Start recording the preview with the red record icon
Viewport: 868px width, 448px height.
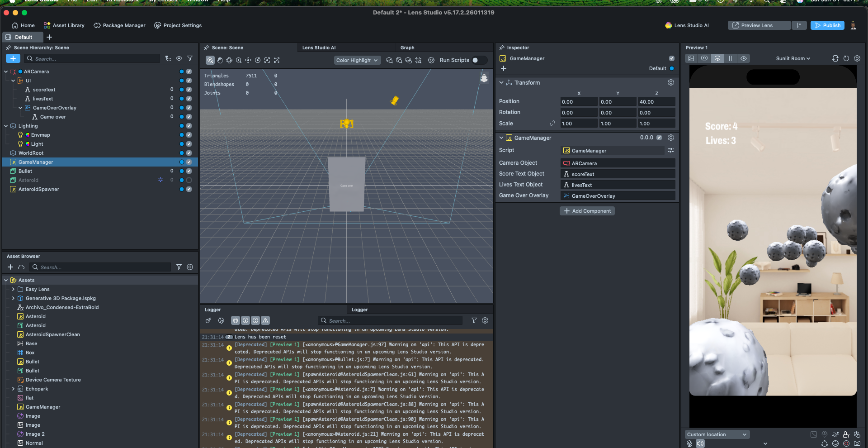click(x=846, y=443)
